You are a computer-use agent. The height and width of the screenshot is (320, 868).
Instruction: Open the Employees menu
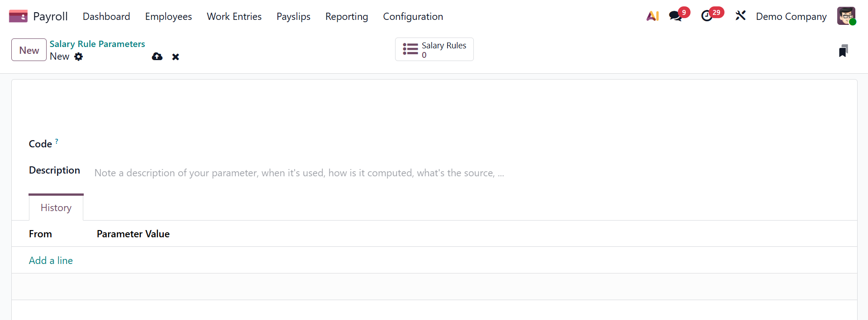(168, 17)
